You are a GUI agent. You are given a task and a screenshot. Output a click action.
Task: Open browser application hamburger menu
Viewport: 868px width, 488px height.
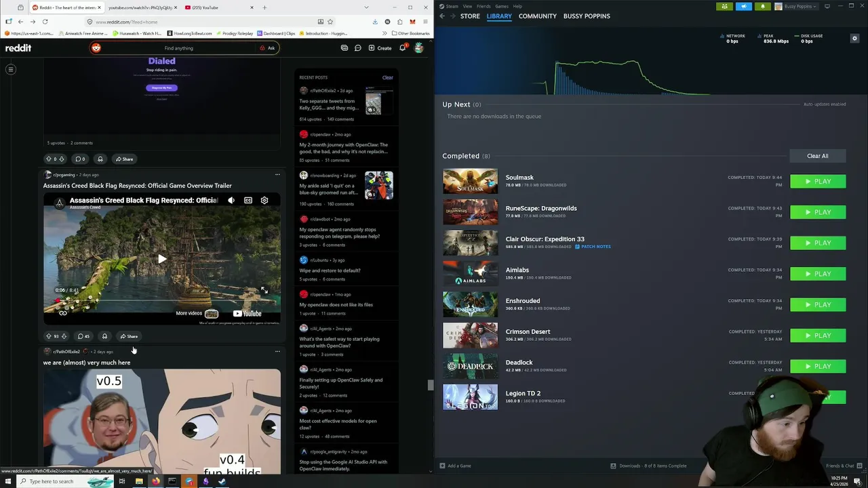click(425, 22)
